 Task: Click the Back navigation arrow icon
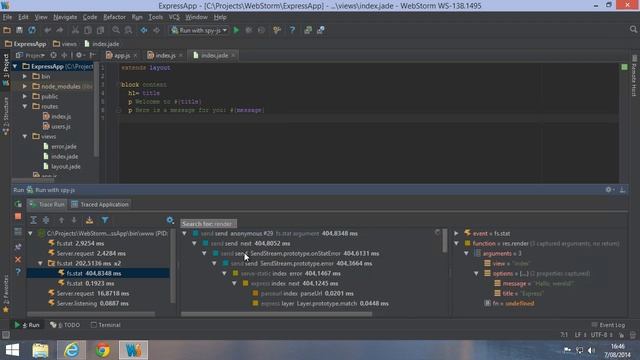[x=144, y=30]
